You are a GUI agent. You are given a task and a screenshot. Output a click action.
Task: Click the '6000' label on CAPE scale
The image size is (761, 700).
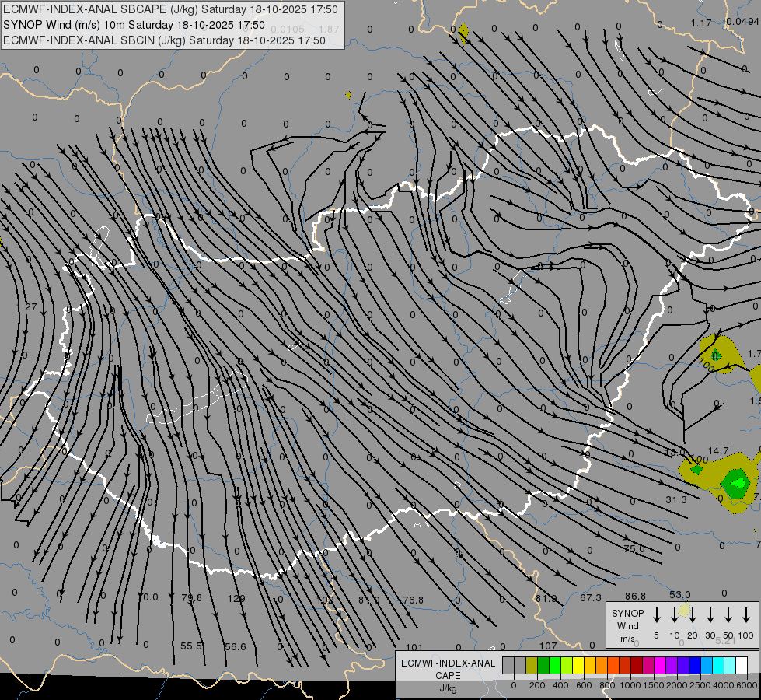pos(746,685)
